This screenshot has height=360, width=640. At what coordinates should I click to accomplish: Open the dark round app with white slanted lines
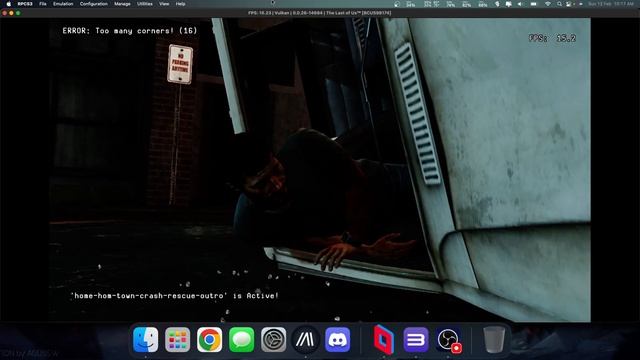click(305, 340)
